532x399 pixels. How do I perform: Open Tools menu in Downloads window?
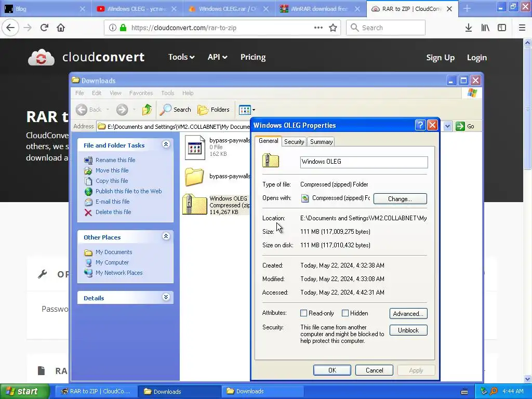[x=168, y=93]
